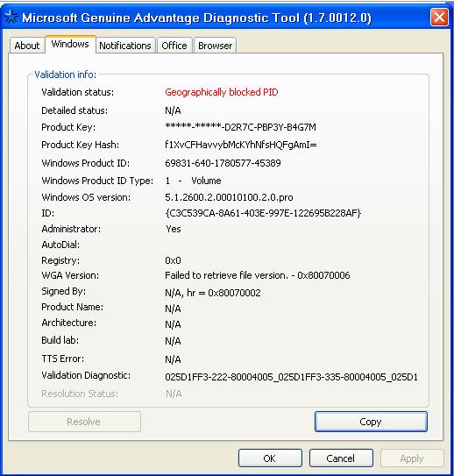Click the Administrator value 'Yes'
454x476 pixels.
(174, 229)
